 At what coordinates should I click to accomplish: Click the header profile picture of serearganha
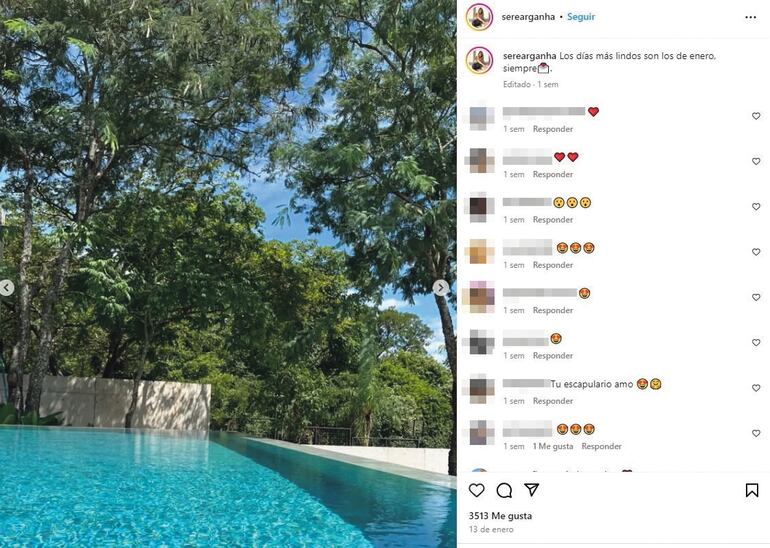[x=479, y=17]
